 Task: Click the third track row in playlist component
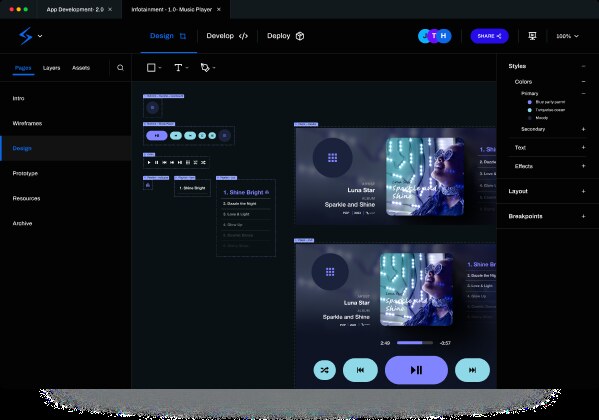pyautogui.click(x=246, y=214)
